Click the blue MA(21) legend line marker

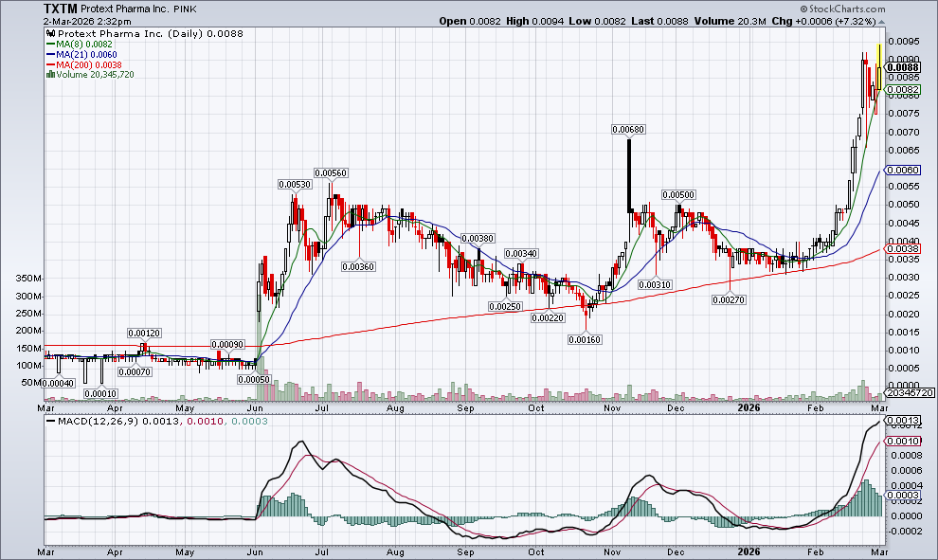click(x=51, y=54)
